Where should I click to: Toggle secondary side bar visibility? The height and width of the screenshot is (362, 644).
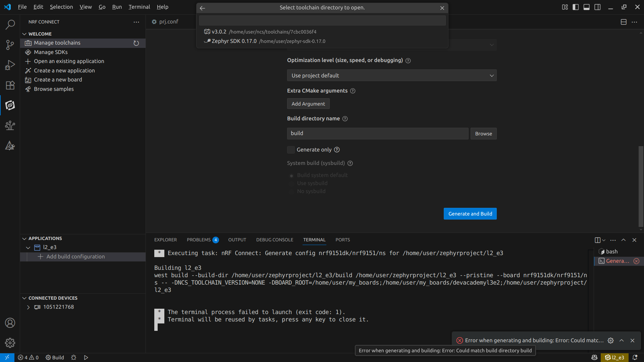pyautogui.click(x=597, y=7)
